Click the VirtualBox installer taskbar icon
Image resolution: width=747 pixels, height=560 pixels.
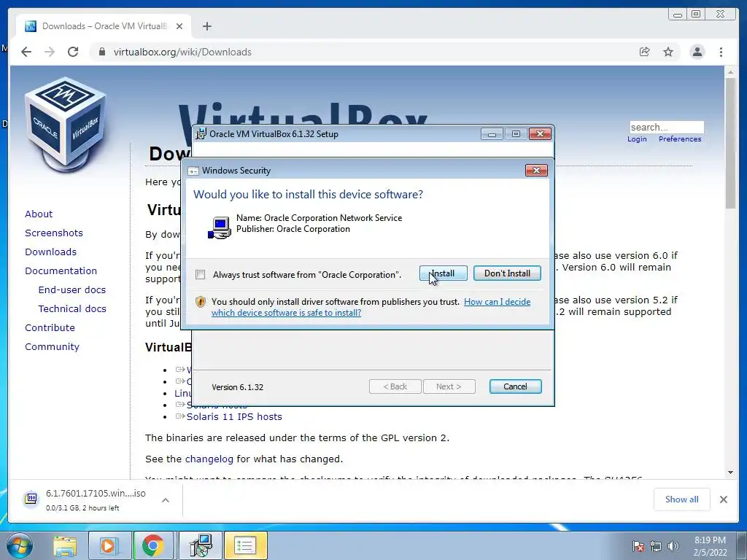201,545
